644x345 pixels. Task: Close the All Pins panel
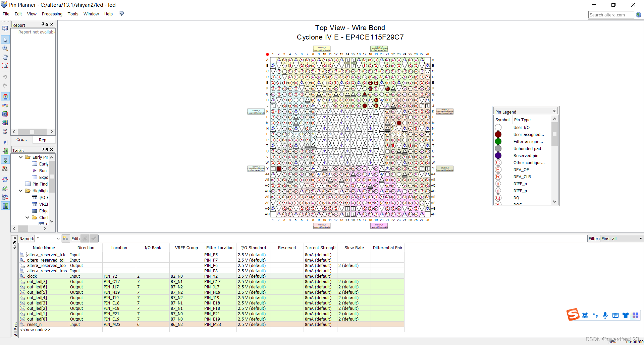(14, 238)
